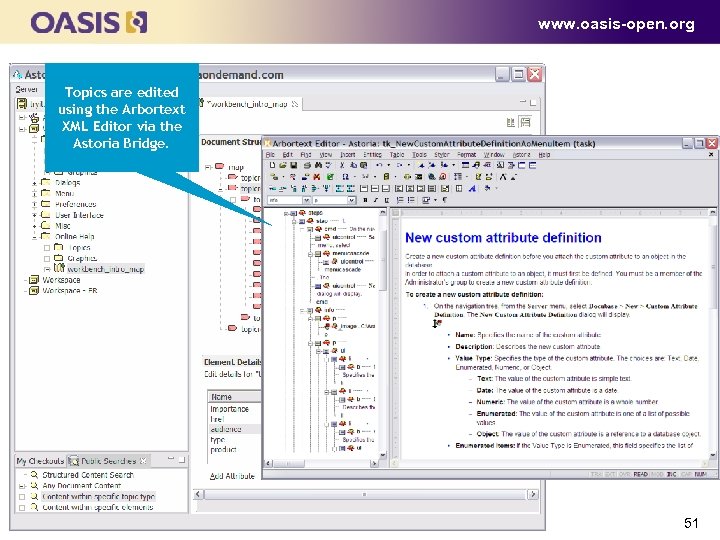Collapse the Online Help folder
720x540 pixels.
tap(34, 237)
